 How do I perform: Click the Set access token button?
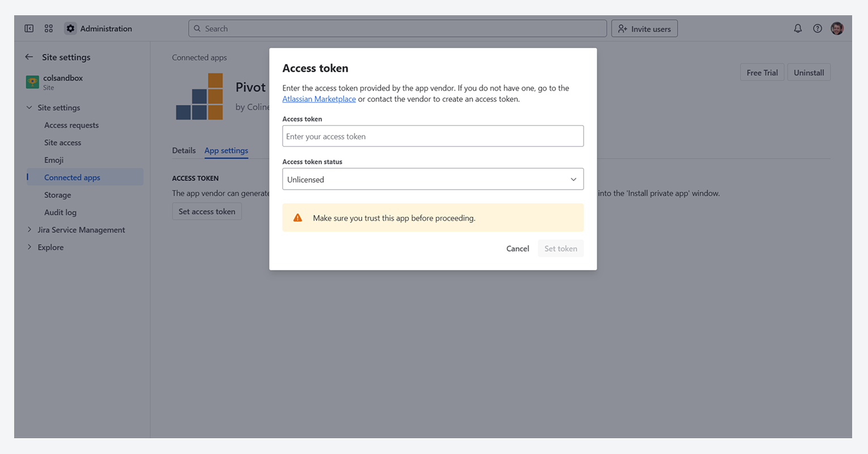[207, 212]
